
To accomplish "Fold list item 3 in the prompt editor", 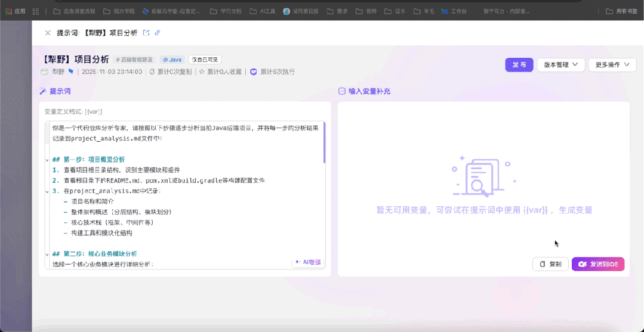I will pyautogui.click(x=47, y=191).
